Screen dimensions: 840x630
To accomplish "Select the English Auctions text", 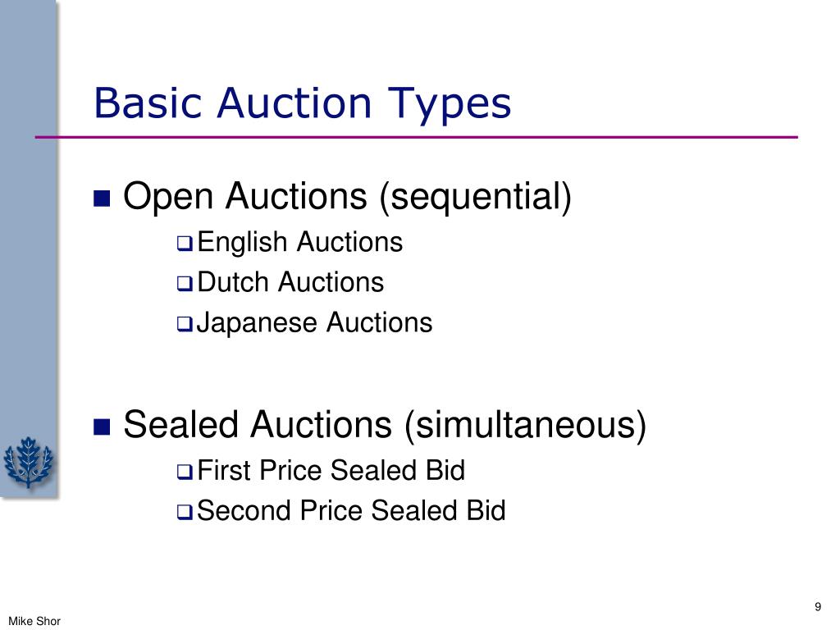I will pos(300,242).
